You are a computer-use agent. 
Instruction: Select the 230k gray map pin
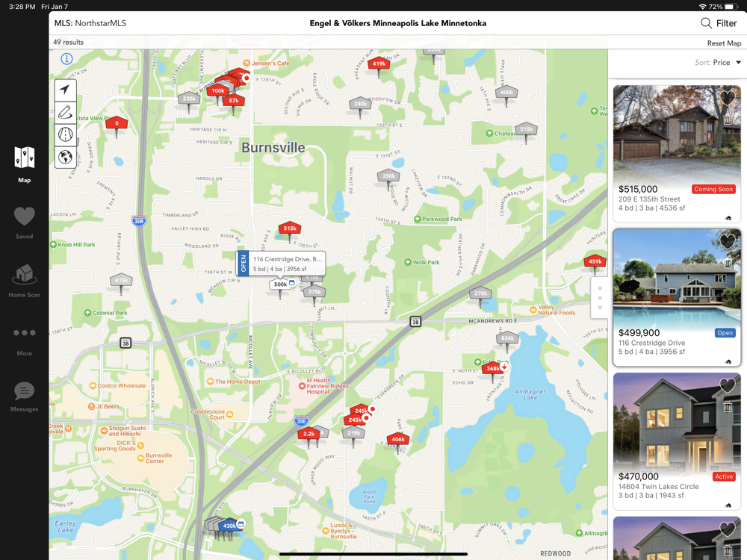(x=189, y=99)
